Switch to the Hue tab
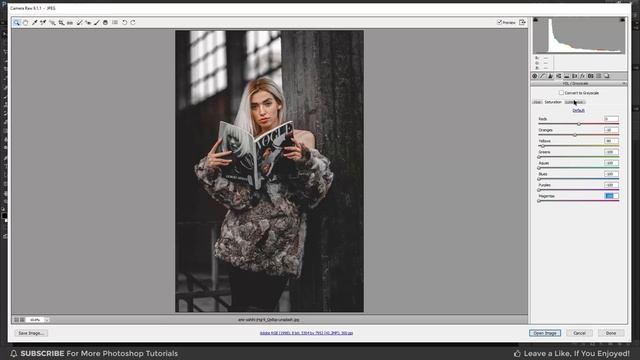The image size is (640, 360). pyautogui.click(x=537, y=102)
